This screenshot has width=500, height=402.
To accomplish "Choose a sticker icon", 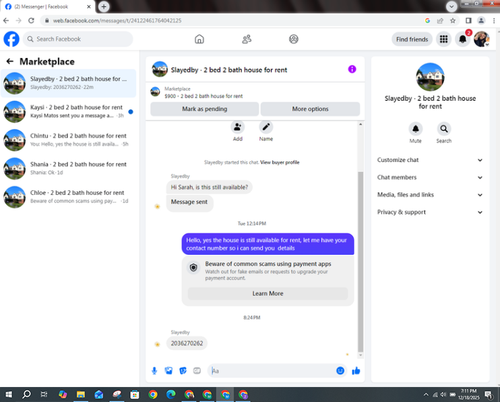I will [183, 371].
